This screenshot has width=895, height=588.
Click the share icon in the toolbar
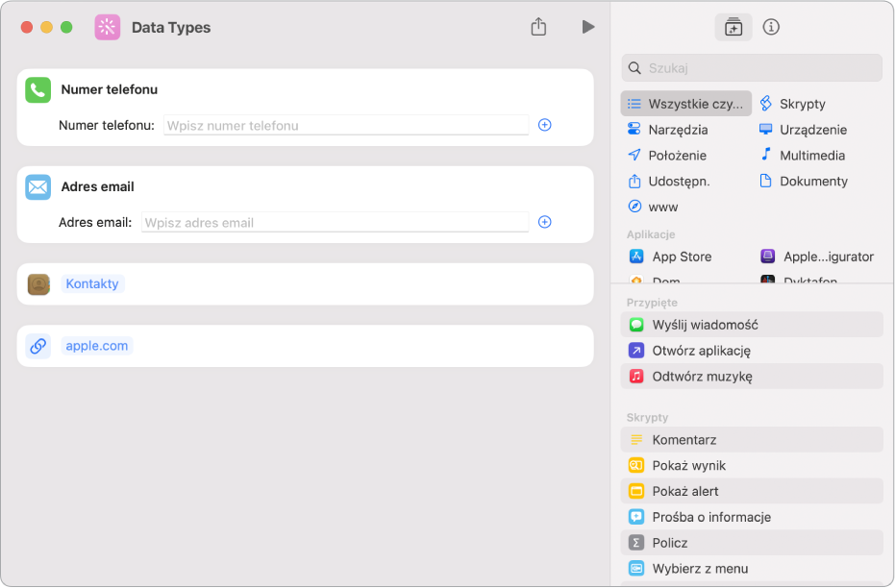click(538, 27)
